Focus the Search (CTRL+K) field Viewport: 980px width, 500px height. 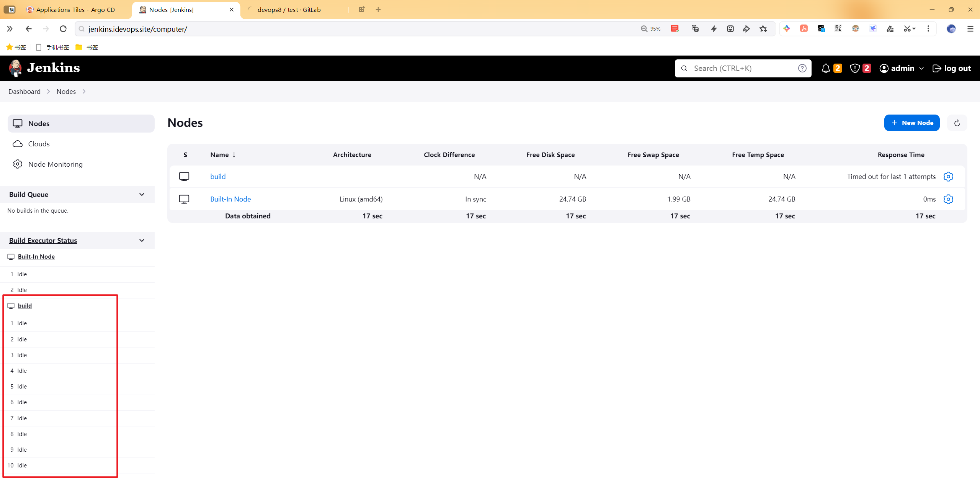[x=743, y=68]
